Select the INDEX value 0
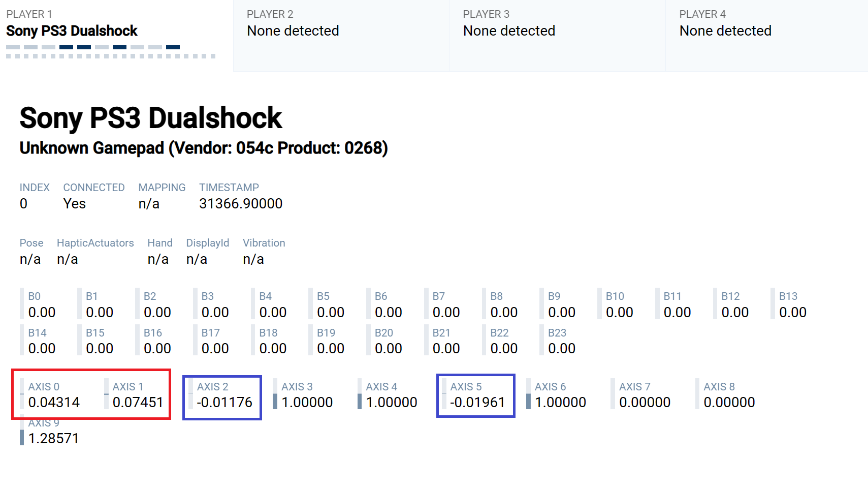Viewport: 868px width, 489px height. pos(23,204)
